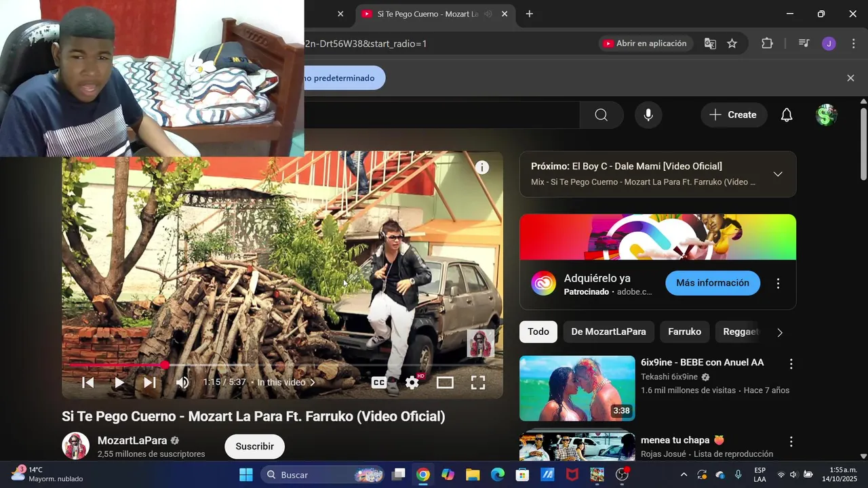Bookmark this page with the star icon
The width and height of the screenshot is (868, 488).
coord(732,43)
